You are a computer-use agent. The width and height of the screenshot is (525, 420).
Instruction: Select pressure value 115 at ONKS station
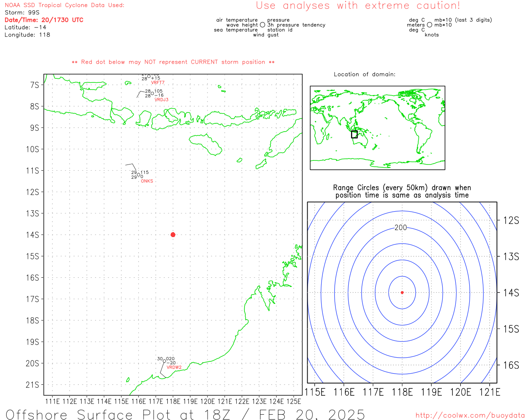(x=145, y=173)
